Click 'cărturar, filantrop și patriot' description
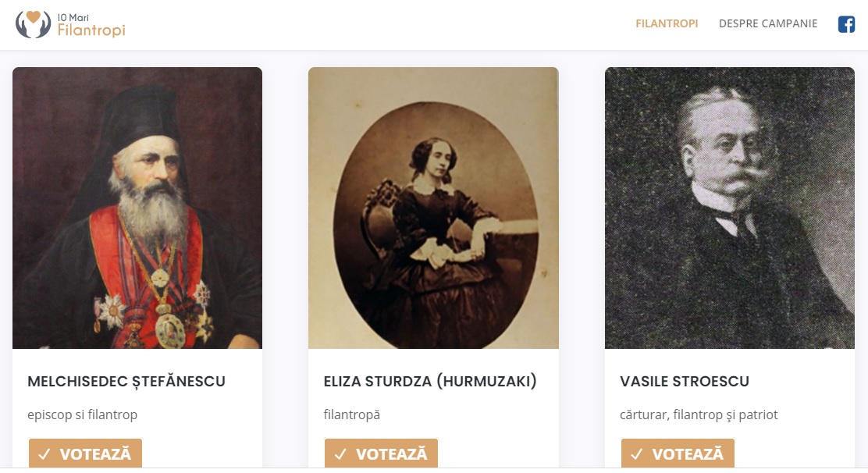Image resolution: width=868 pixels, height=473 pixels. [699, 414]
